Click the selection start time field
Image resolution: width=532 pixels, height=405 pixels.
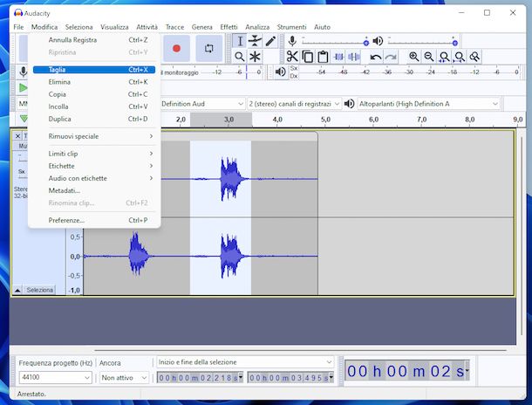click(x=201, y=377)
